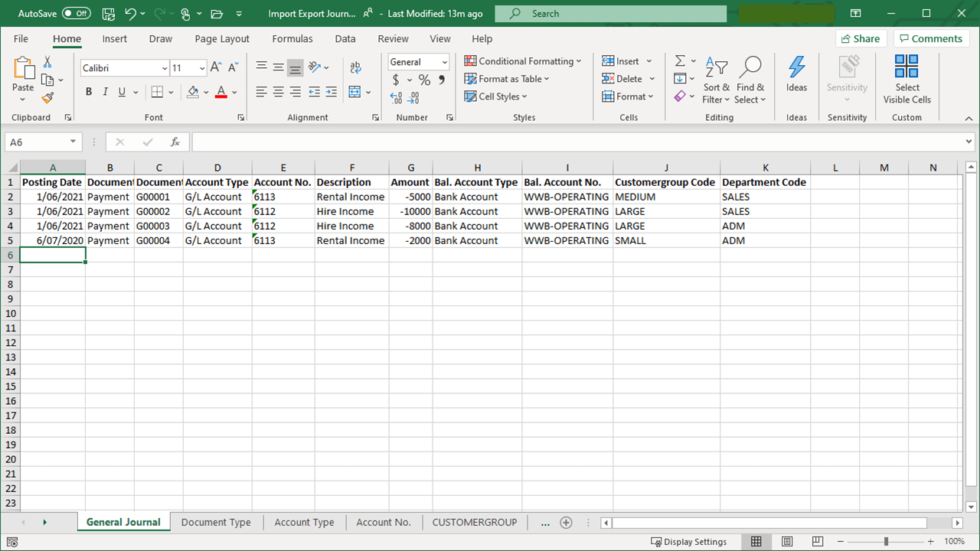Click the Save icon in title bar

tap(109, 14)
